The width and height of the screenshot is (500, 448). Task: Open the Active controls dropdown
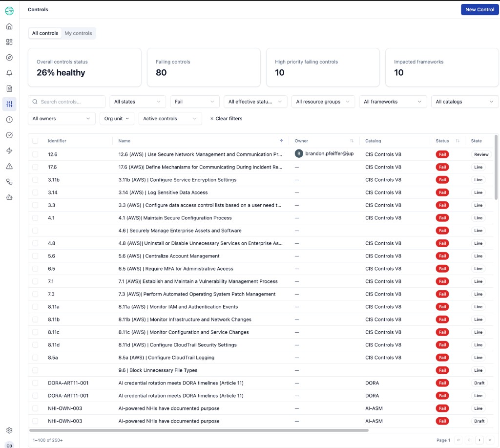tap(170, 119)
